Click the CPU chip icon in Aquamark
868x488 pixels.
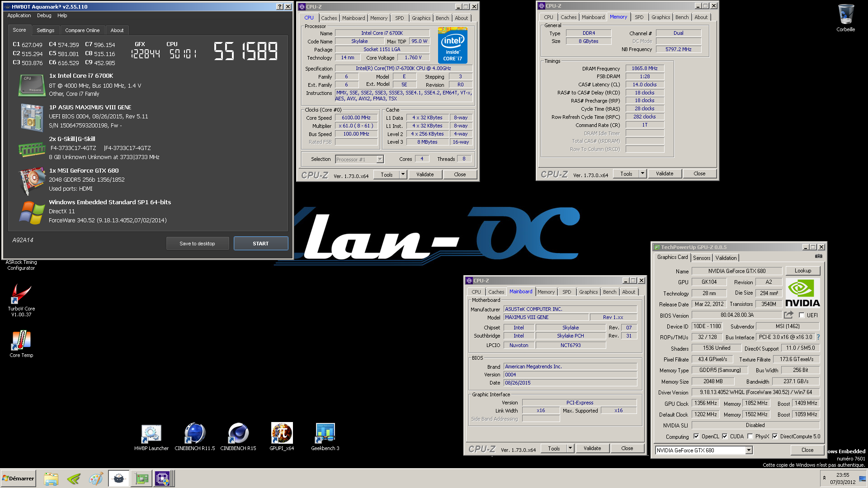31,85
